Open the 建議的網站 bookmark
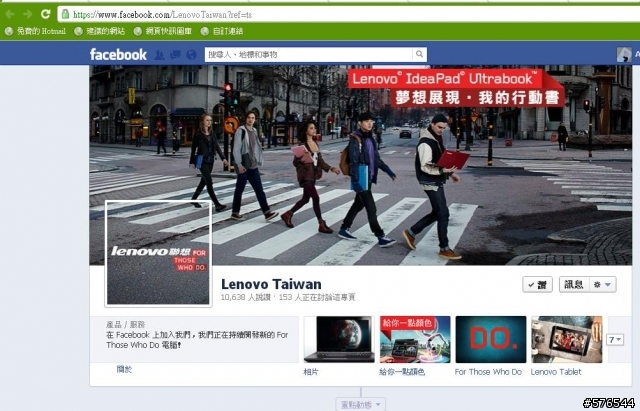The image size is (640, 411). (100, 31)
